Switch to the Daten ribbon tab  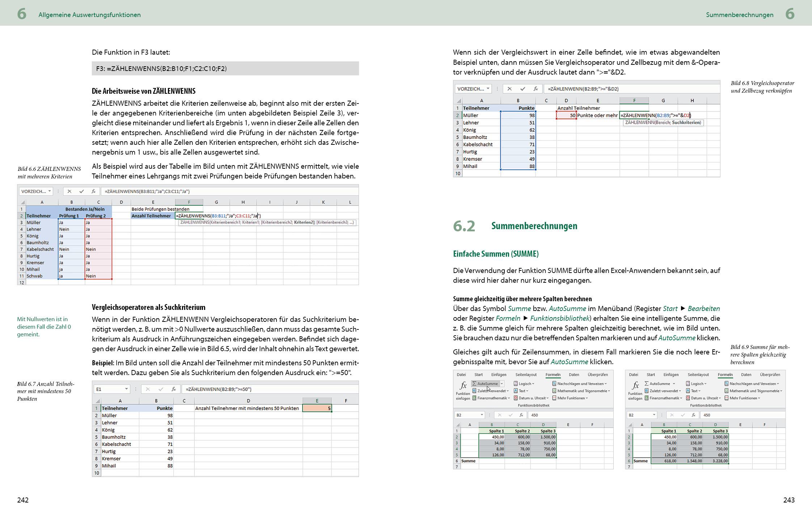click(574, 375)
